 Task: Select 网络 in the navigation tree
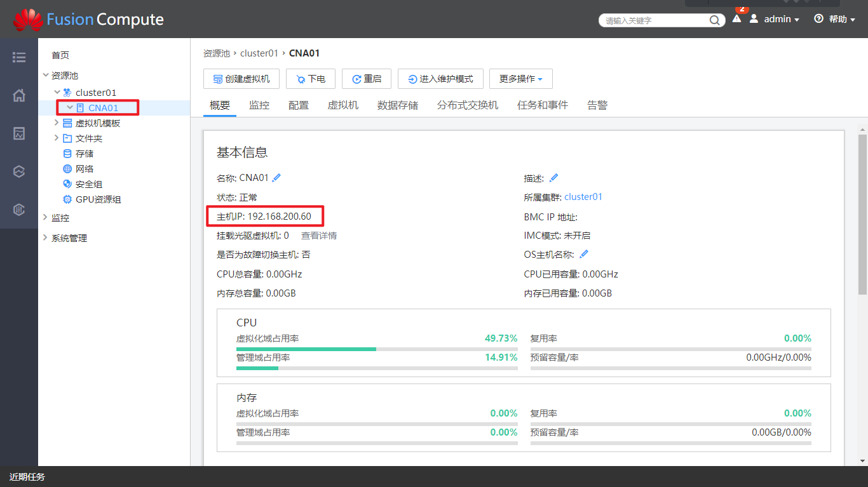pos(85,169)
